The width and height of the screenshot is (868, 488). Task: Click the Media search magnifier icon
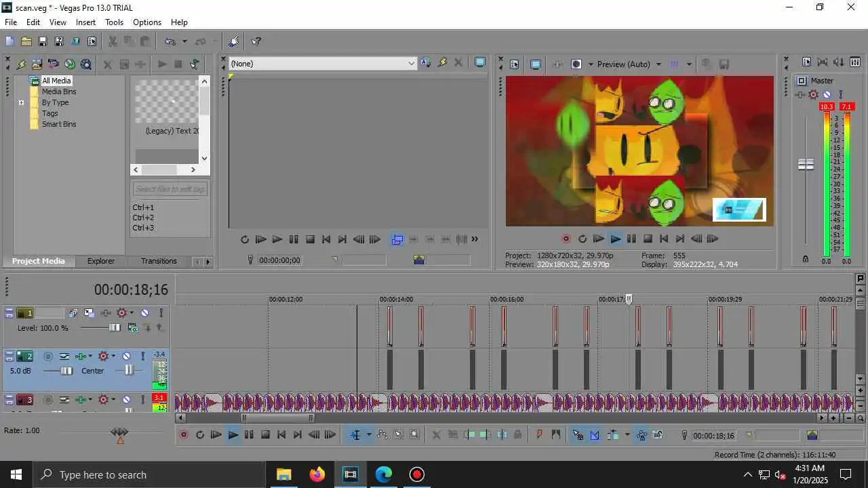(x=86, y=64)
